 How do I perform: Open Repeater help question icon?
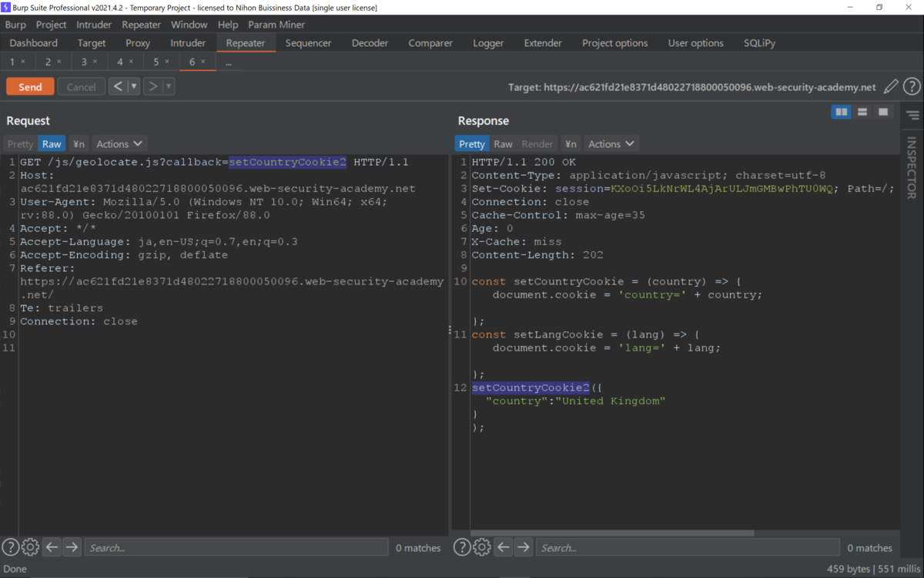pos(912,87)
